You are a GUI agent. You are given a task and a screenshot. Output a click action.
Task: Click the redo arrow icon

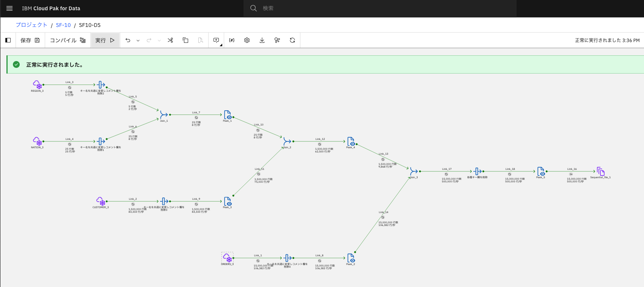click(149, 40)
